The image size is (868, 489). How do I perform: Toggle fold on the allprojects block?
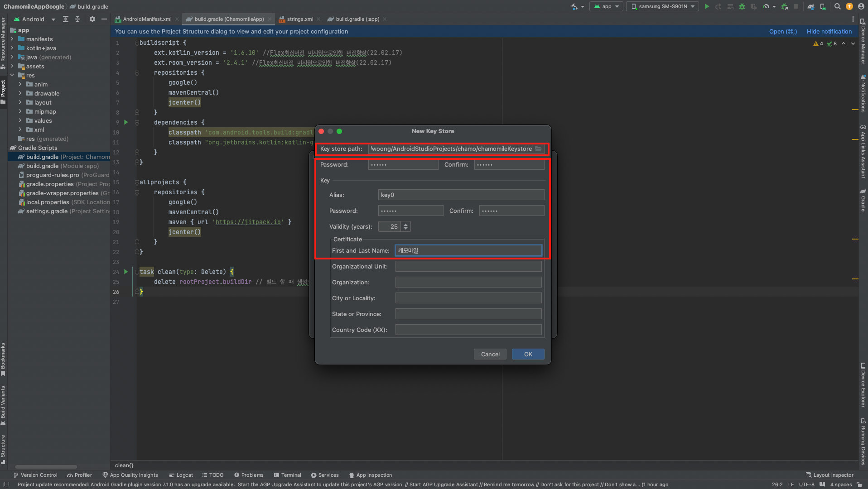tap(136, 182)
